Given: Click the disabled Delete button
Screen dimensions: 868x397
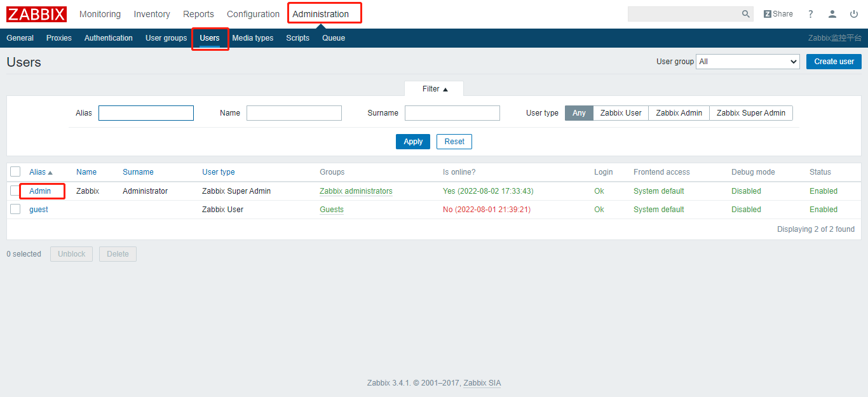Looking at the screenshot, I should 118,254.
